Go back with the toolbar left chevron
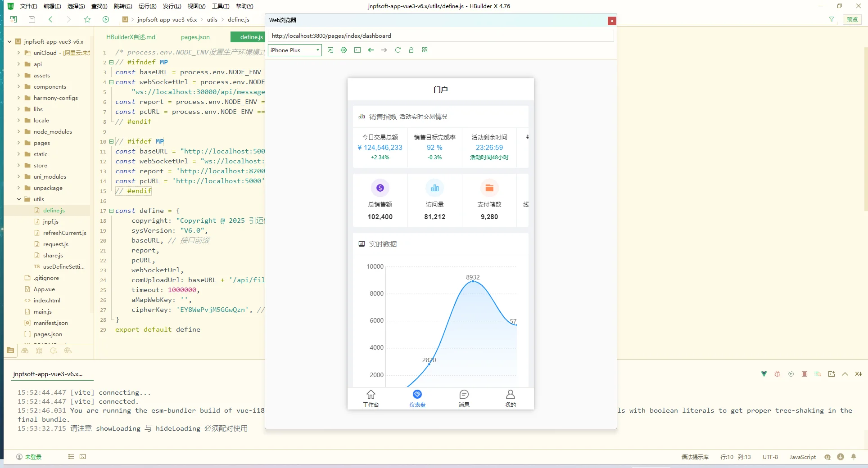 tap(50, 19)
